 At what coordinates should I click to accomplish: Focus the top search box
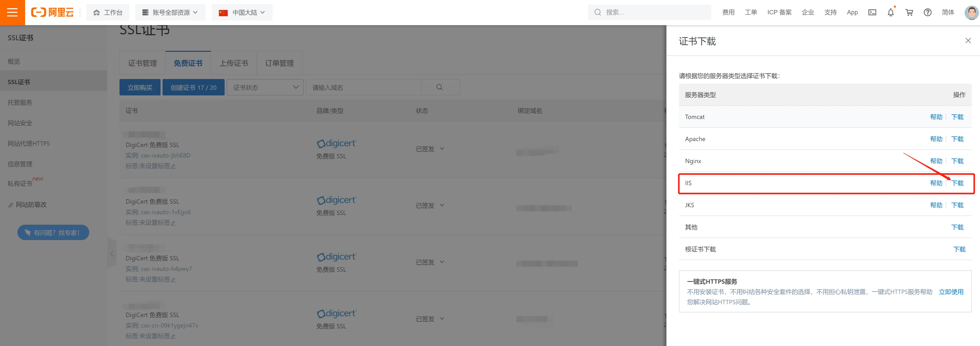pos(649,13)
